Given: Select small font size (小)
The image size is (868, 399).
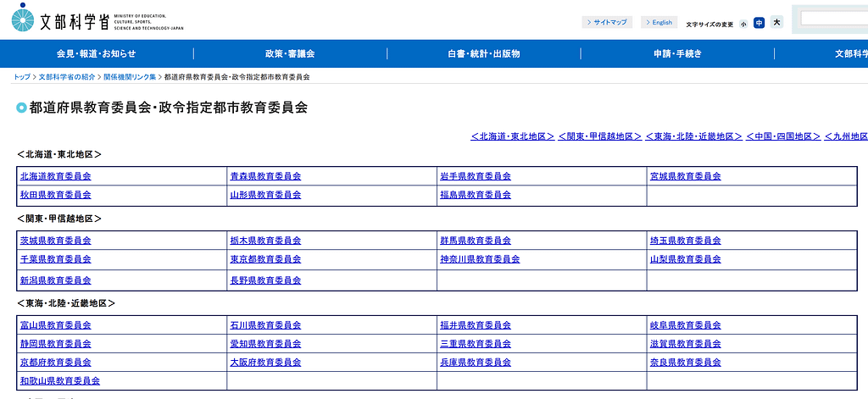Looking at the screenshot, I should click(x=743, y=24).
